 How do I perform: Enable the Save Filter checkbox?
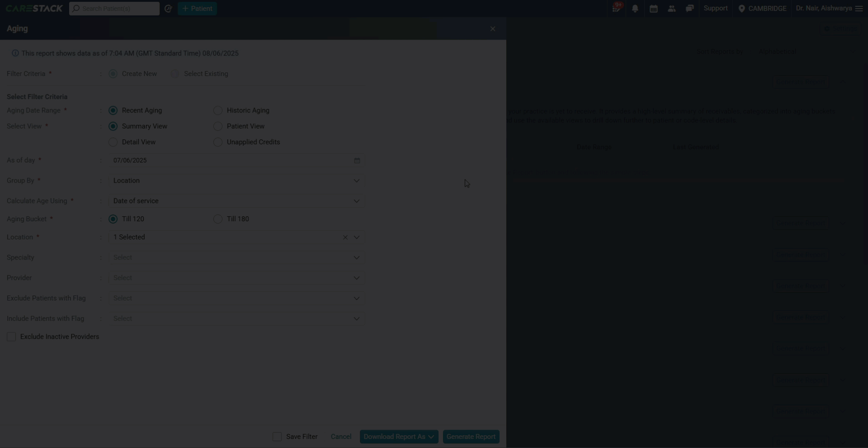(277, 437)
